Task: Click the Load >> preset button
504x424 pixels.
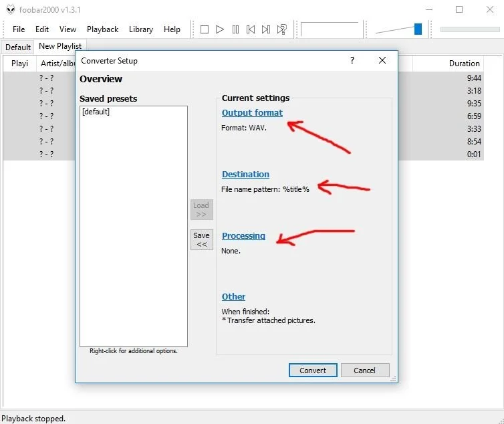Action: point(202,210)
